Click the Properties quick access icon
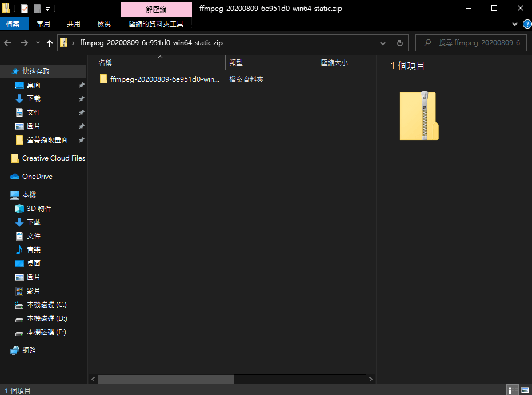 tap(25, 9)
